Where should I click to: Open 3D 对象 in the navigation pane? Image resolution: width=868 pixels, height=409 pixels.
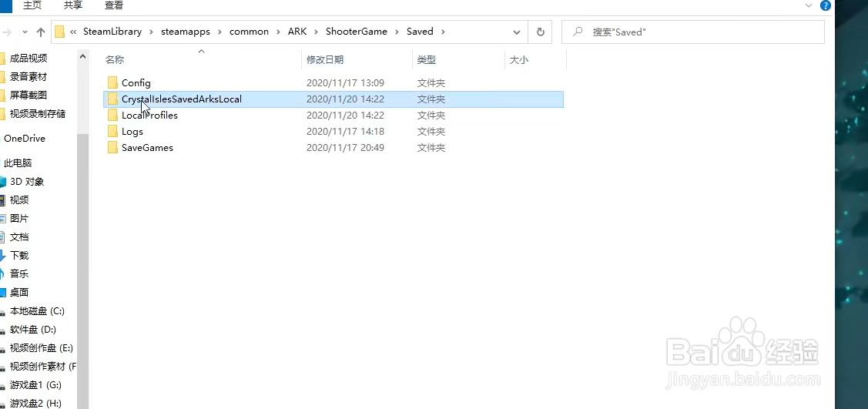[x=26, y=182]
